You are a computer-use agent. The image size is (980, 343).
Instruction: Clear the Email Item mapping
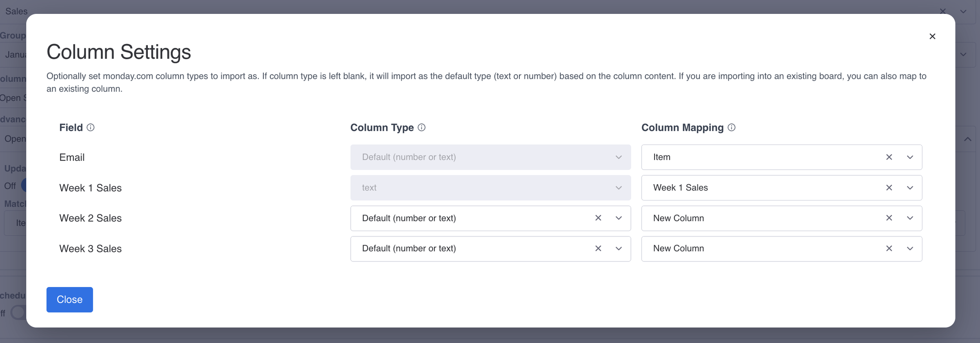pyautogui.click(x=889, y=157)
